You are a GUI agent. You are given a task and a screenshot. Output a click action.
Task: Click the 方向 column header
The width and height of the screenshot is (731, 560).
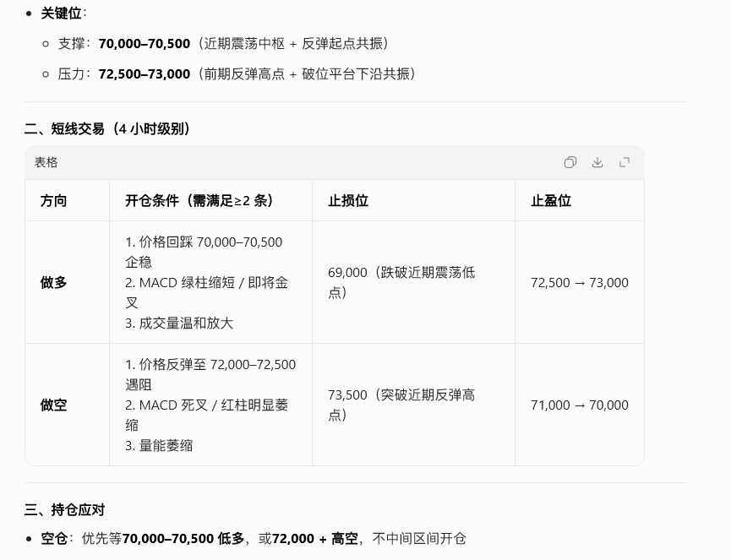click(53, 200)
